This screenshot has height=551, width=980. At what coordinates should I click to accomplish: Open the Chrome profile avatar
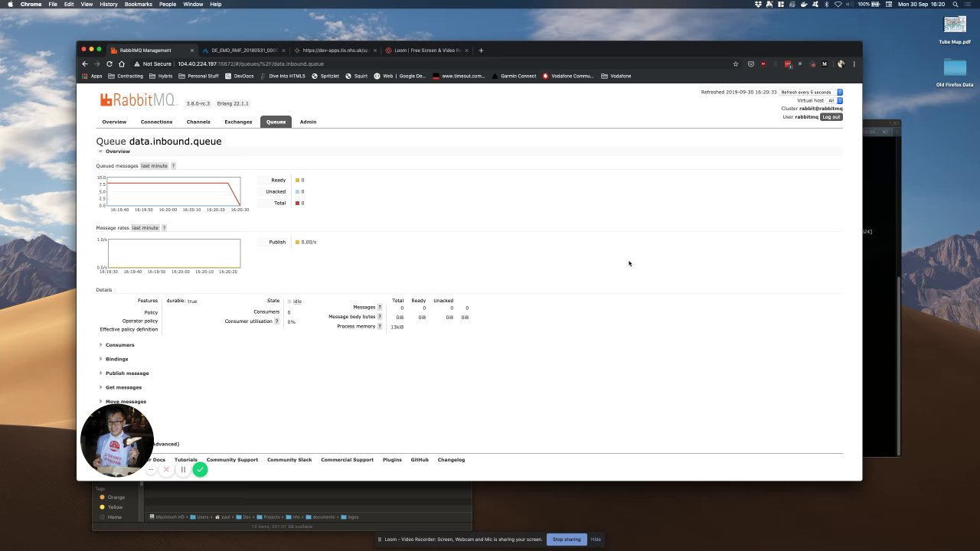(x=841, y=64)
